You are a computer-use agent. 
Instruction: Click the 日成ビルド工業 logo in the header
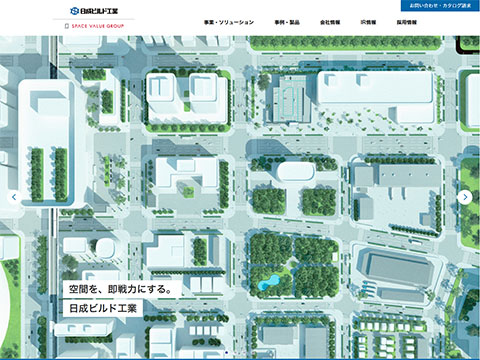click(x=94, y=11)
